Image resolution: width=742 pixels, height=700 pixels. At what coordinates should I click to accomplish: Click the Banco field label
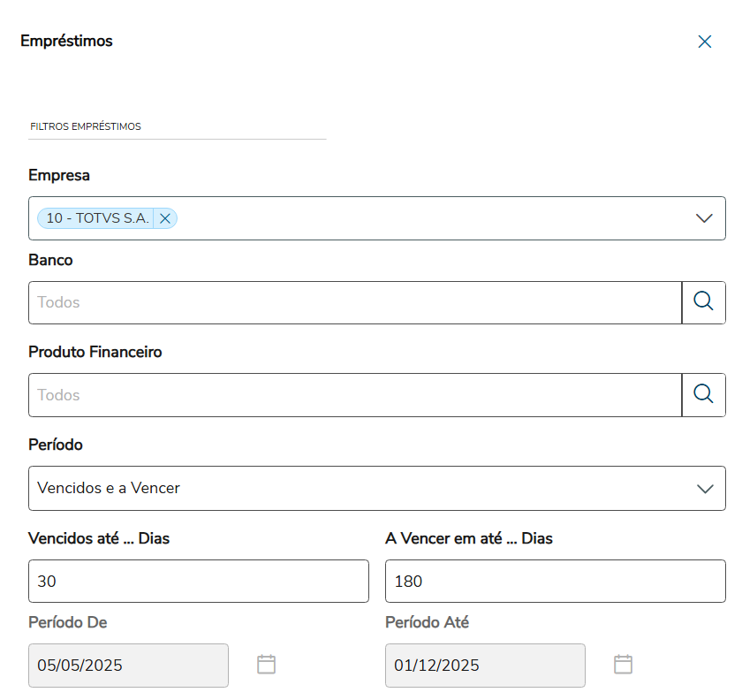tap(50, 260)
